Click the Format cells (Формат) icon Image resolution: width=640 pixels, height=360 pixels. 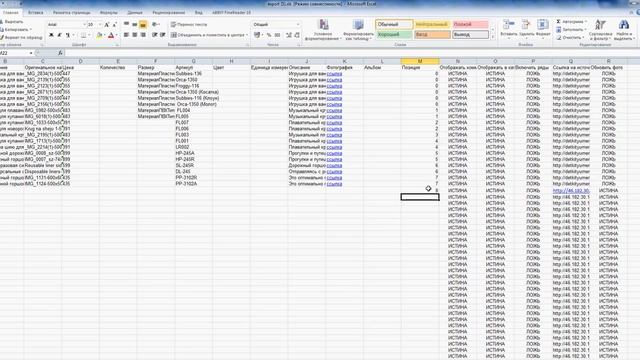pos(542,24)
